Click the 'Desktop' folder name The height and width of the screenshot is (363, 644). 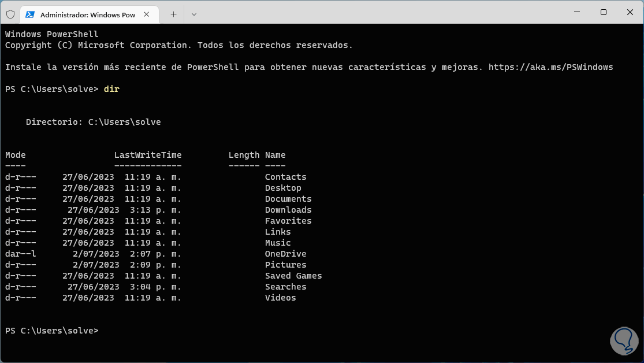[283, 188]
